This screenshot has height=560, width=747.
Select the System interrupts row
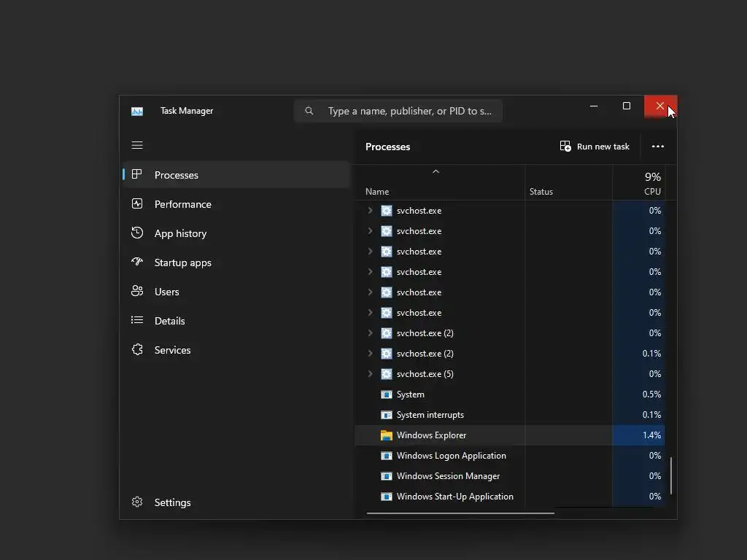pos(510,415)
